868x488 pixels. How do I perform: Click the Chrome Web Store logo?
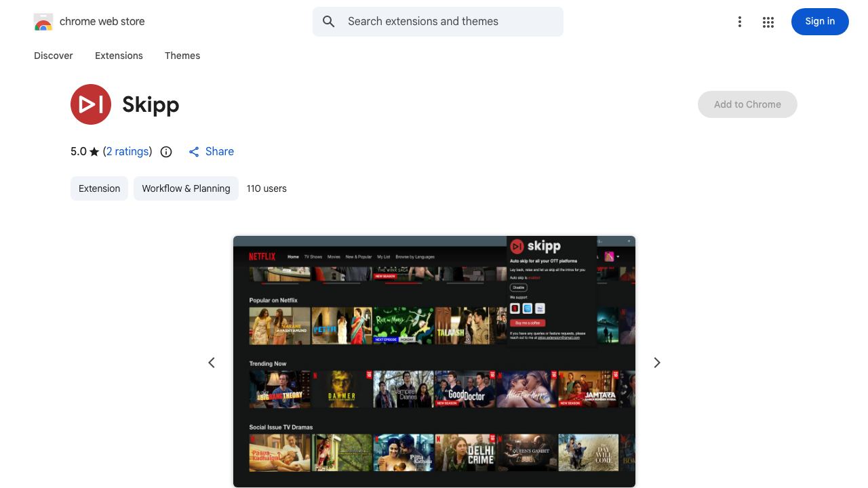(43, 22)
